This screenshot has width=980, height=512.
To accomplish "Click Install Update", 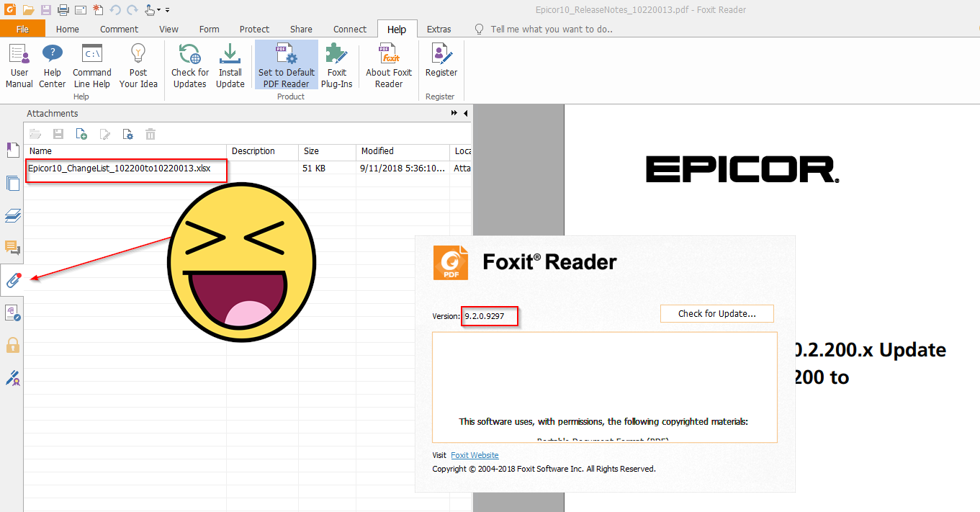I will (x=230, y=66).
